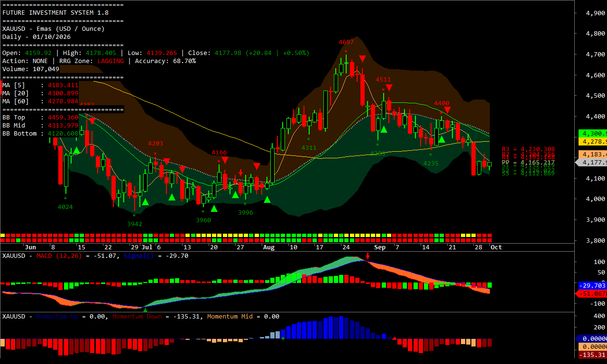
Task: Click the green up arrow at the MACD July trough
Action: coord(145,309)
